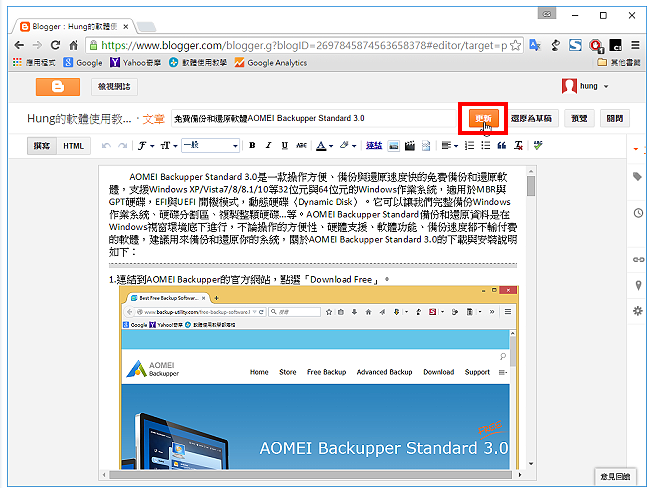Click the browser forward arrow
Viewport: 649px width, 488px height.
coord(37,45)
